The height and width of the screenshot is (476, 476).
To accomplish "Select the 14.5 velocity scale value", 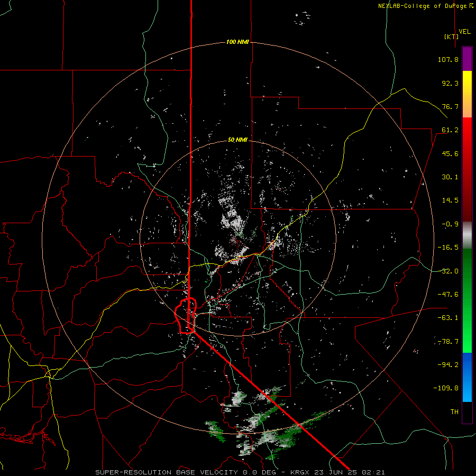I will 450,200.
